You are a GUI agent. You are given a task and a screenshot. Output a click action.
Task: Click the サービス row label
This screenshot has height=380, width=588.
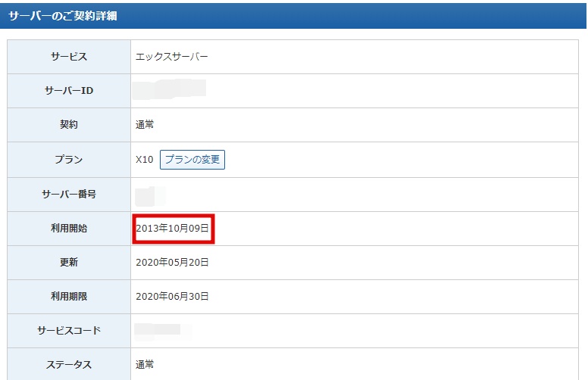click(69, 57)
